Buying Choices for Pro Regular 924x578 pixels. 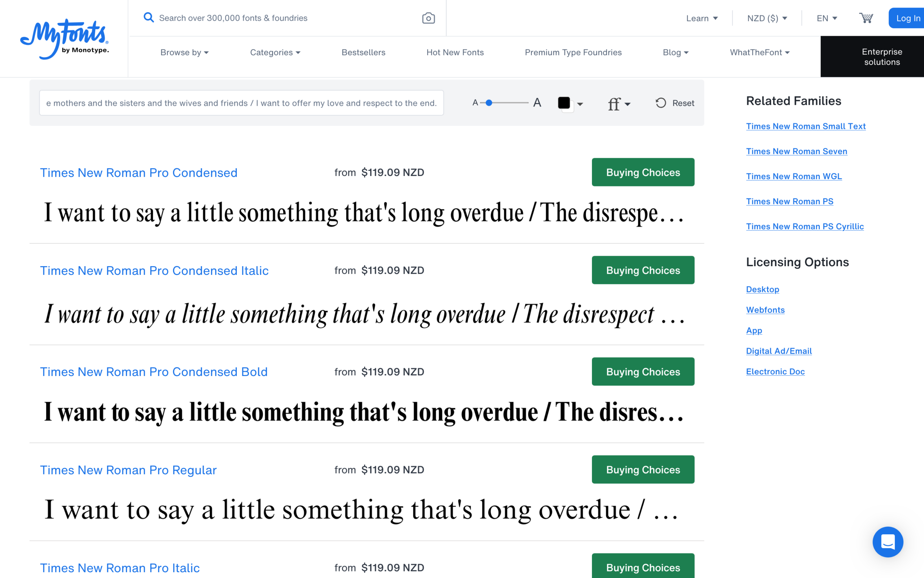pyautogui.click(x=643, y=469)
